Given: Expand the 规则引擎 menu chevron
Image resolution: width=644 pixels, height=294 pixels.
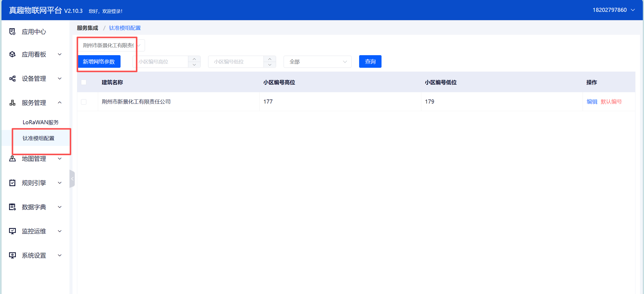Looking at the screenshot, I should tap(60, 183).
